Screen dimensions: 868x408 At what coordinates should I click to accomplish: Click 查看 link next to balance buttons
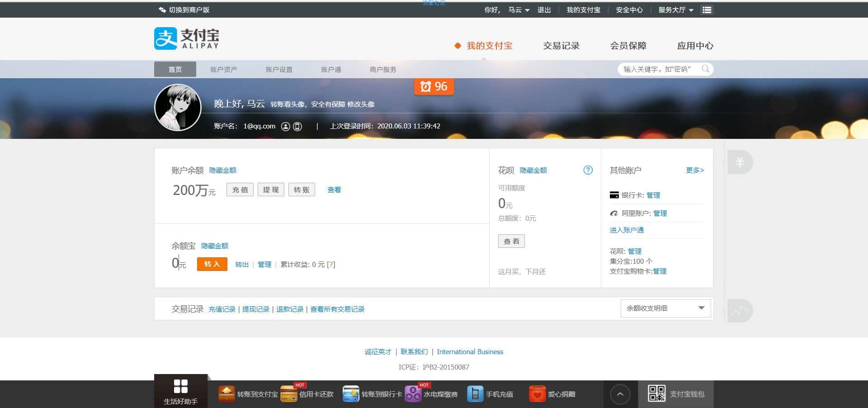tap(334, 190)
